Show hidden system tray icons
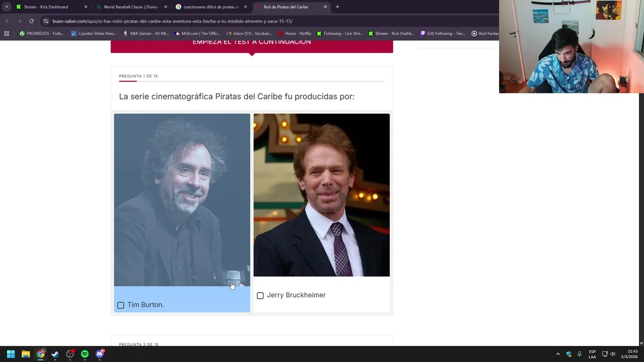This screenshot has height=362, width=644. coord(557,354)
